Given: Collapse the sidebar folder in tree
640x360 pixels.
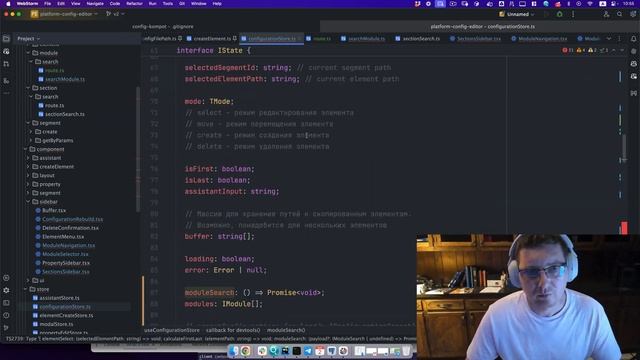Looking at the screenshot, I should (28, 202).
